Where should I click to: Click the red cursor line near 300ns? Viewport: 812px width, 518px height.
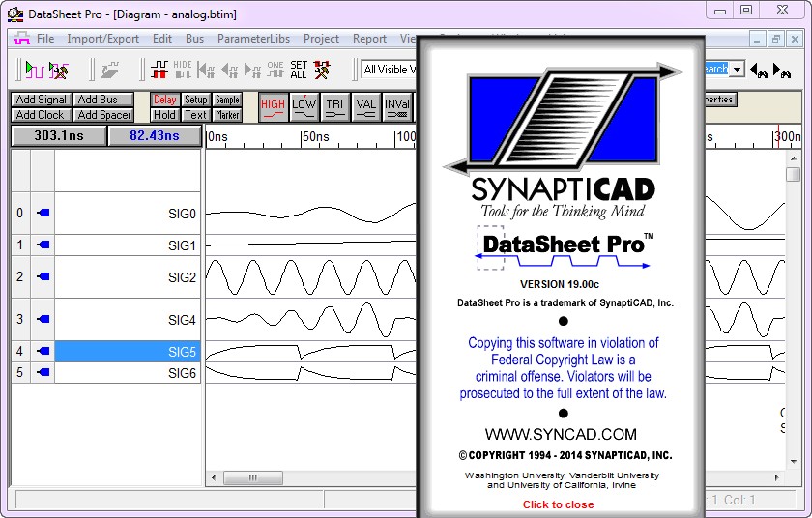pyautogui.click(x=778, y=136)
